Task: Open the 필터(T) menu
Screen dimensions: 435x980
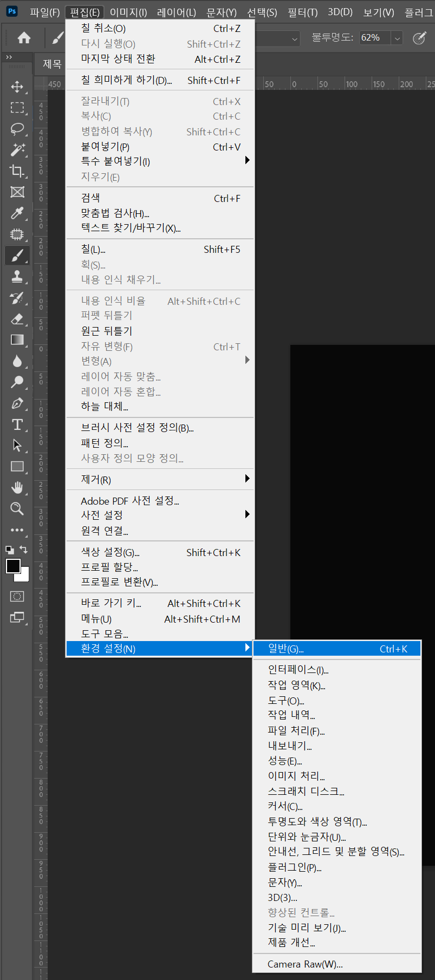Action: pyautogui.click(x=303, y=12)
